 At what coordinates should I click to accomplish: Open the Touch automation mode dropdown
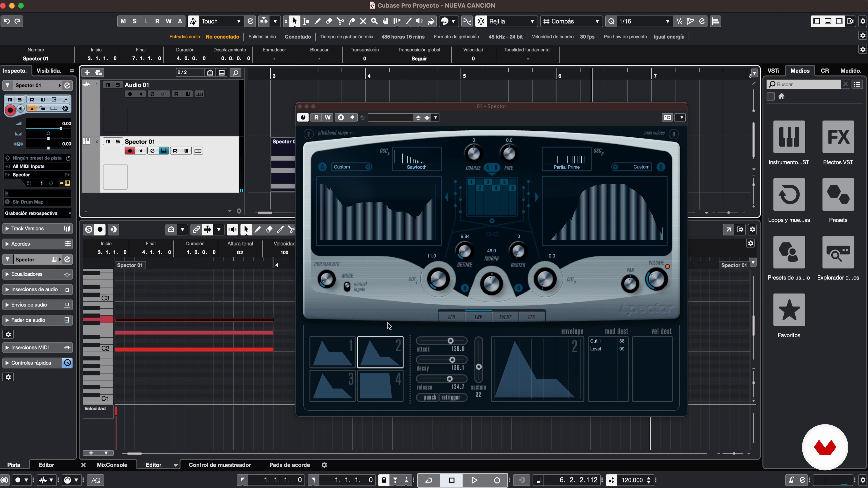(221, 21)
